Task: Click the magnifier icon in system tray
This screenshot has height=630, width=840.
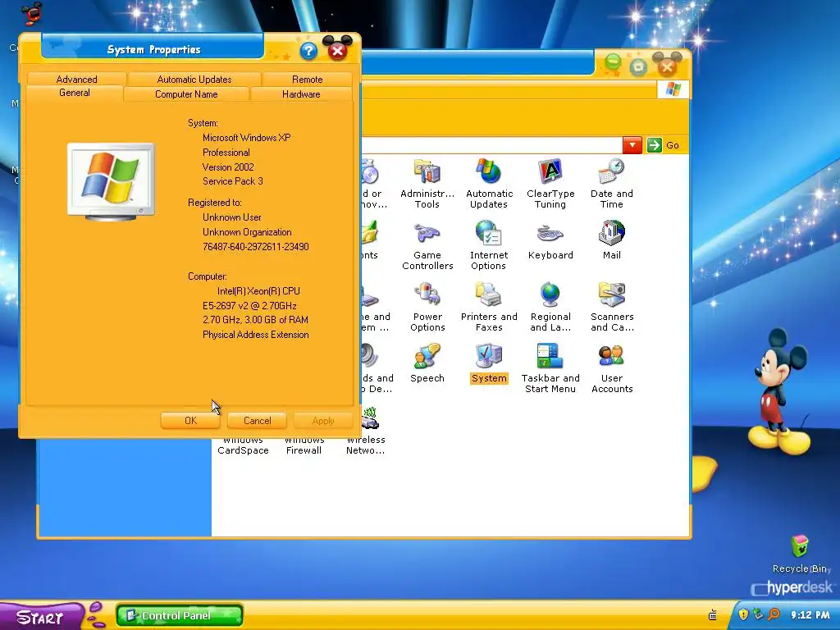Action: click(774, 614)
